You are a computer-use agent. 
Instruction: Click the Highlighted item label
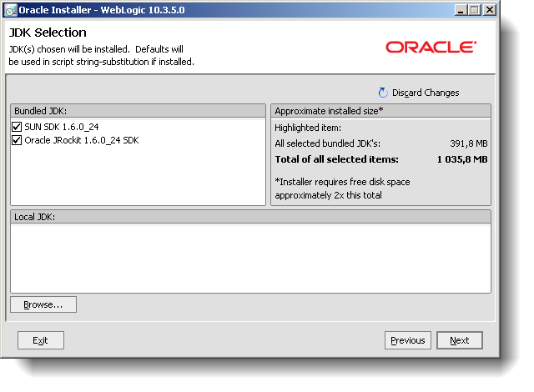click(308, 128)
